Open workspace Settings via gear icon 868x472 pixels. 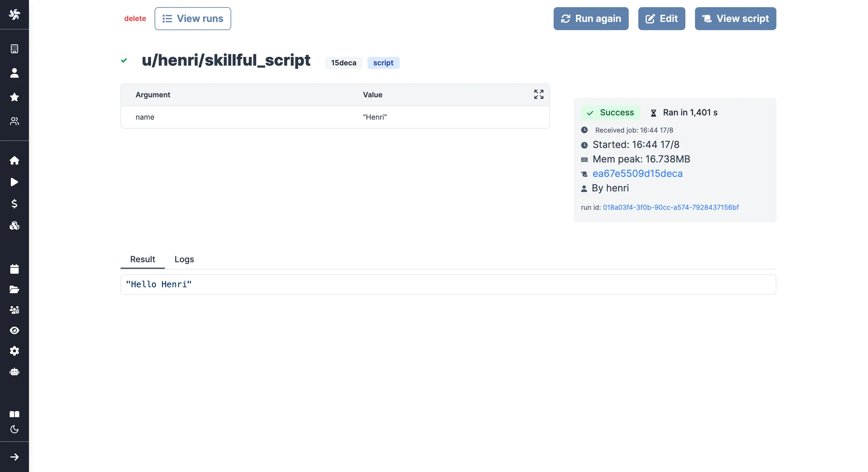pos(15,351)
